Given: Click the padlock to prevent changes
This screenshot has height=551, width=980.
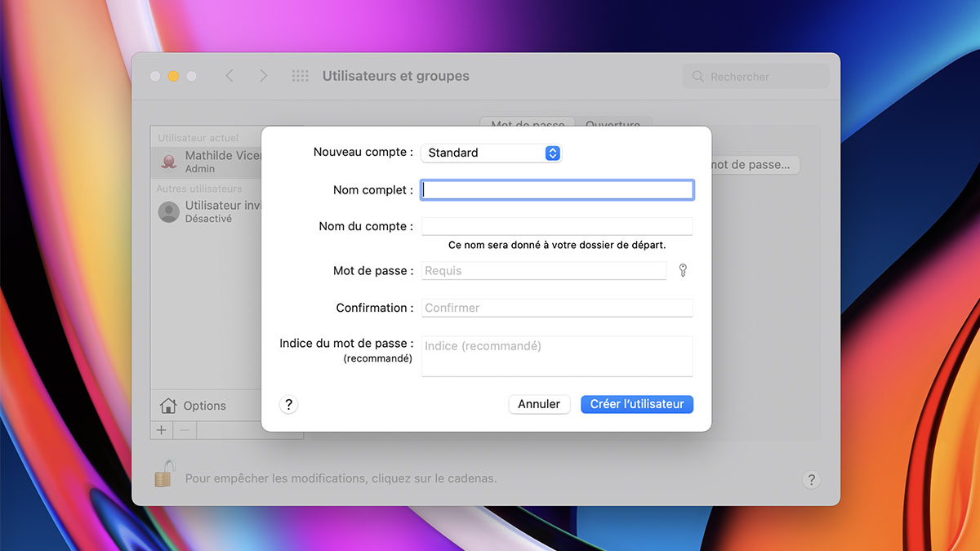Looking at the screenshot, I should point(165,473).
